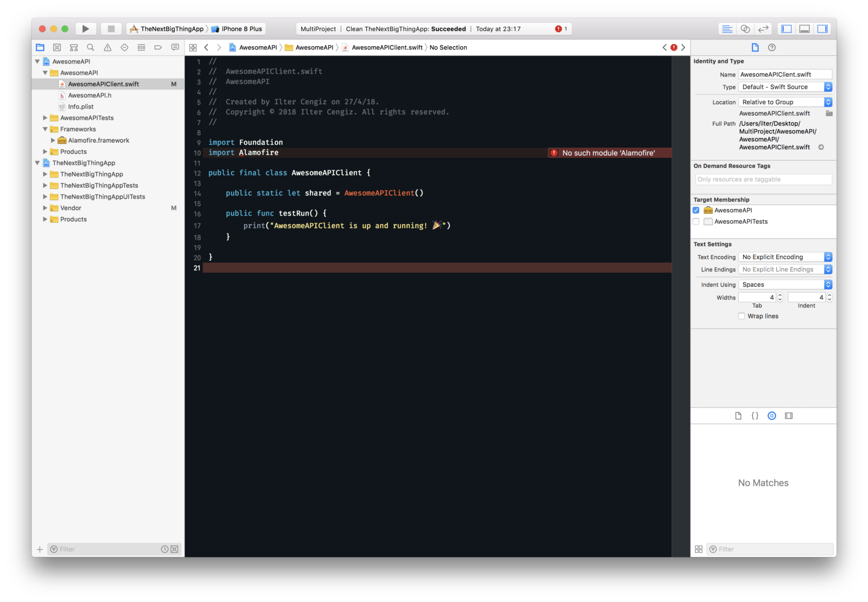Image resolution: width=868 pixels, height=602 pixels.
Task: Choose TheNextBigThingApp scheme in toolbar
Action: click(167, 29)
